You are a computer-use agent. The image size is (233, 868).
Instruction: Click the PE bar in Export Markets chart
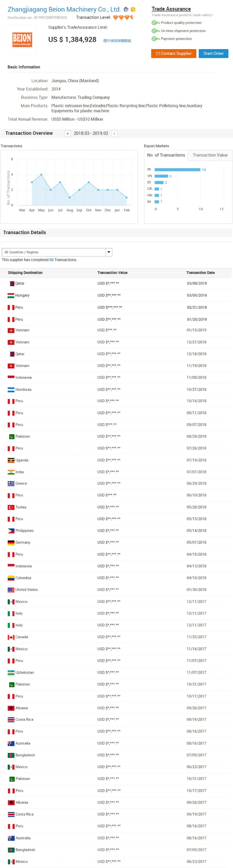[177, 170]
